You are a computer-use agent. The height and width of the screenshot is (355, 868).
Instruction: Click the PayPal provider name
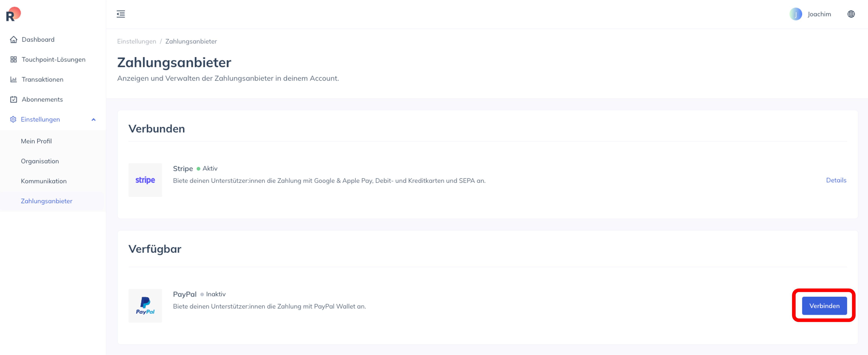click(x=185, y=294)
